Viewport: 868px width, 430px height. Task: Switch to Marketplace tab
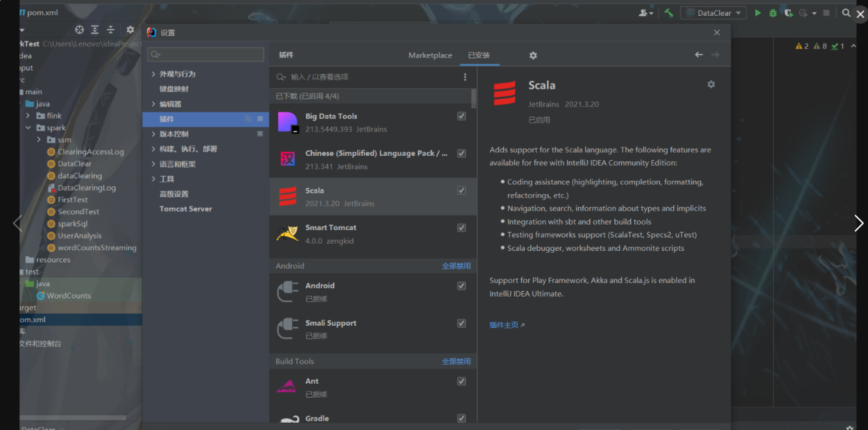[x=430, y=55]
